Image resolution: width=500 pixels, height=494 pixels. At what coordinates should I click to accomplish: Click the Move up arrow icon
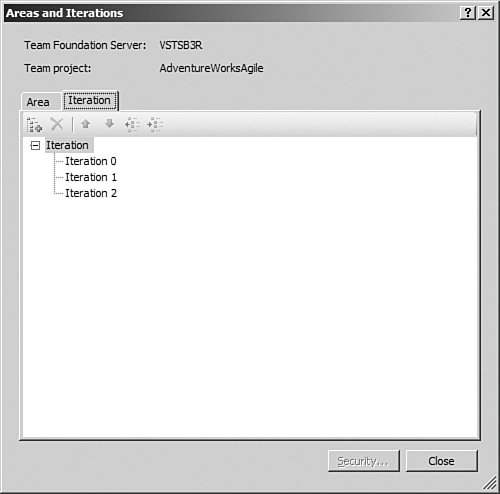(x=86, y=124)
